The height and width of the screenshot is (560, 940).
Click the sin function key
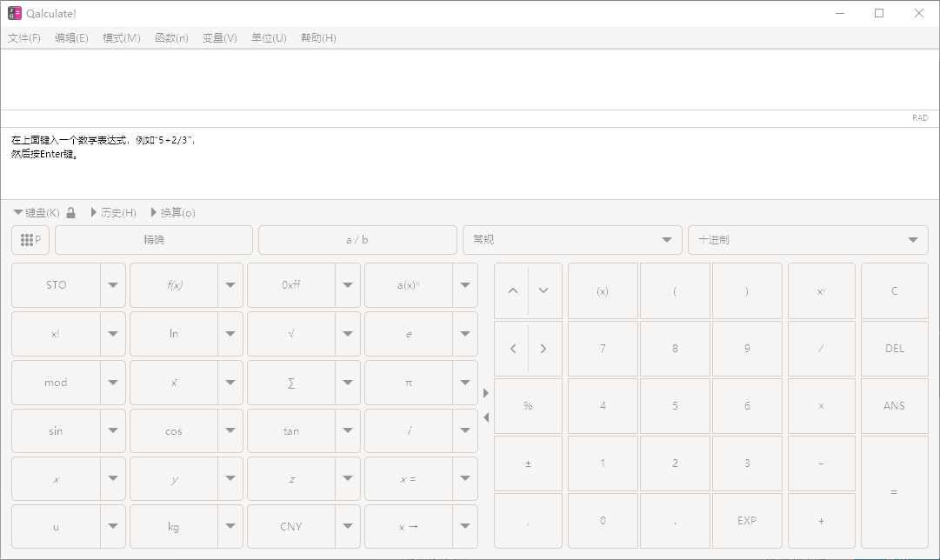click(x=56, y=430)
